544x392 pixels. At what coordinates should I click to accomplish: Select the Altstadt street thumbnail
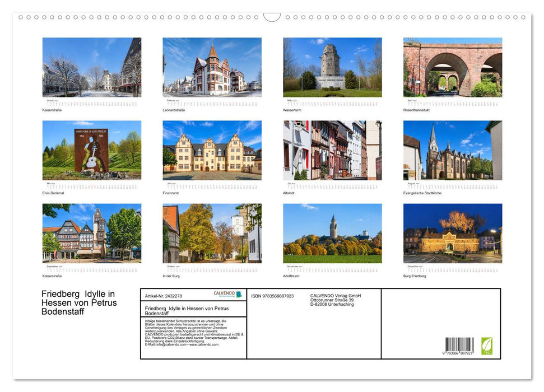tap(332, 150)
